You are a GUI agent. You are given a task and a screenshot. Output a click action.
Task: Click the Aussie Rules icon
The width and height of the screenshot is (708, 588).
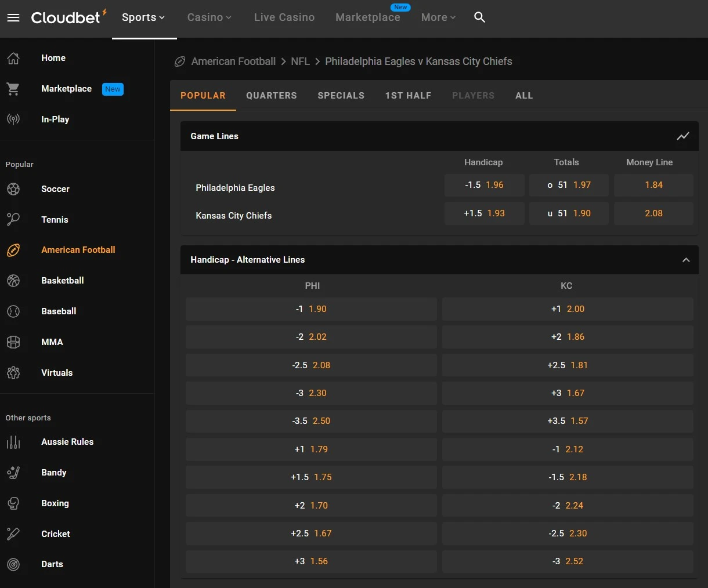pyautogui.click(x=13, y=442)
